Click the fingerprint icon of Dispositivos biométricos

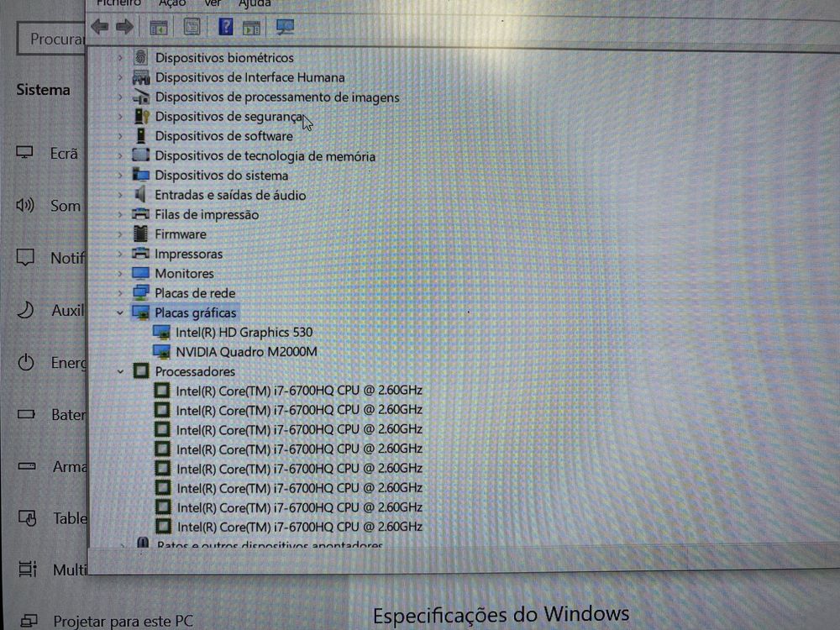[x=141, y=57]
